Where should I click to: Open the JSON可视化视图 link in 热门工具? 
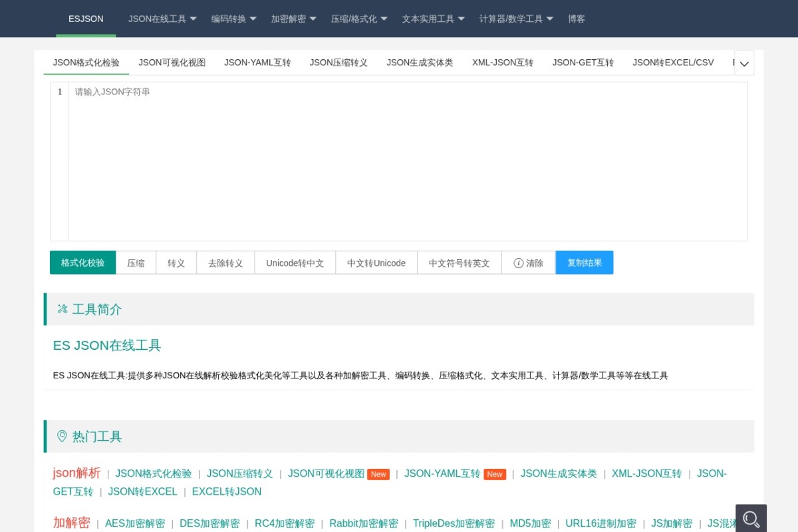[x=326, y=473]
